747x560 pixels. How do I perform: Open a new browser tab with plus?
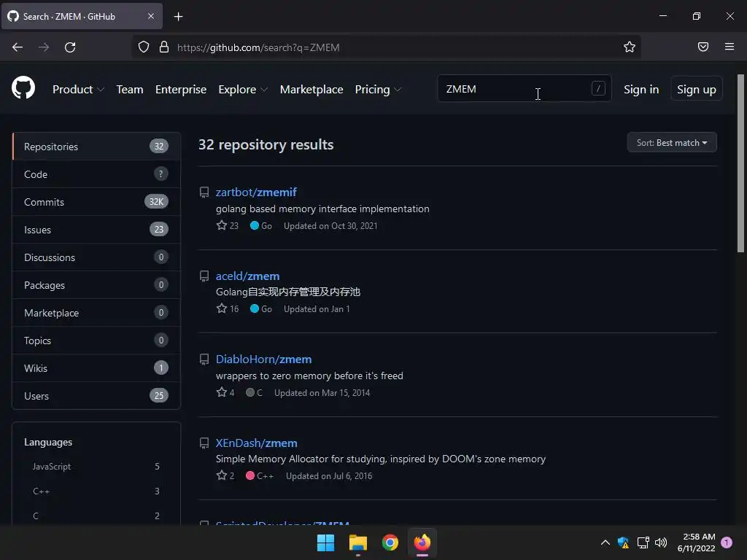pos(178,17)
